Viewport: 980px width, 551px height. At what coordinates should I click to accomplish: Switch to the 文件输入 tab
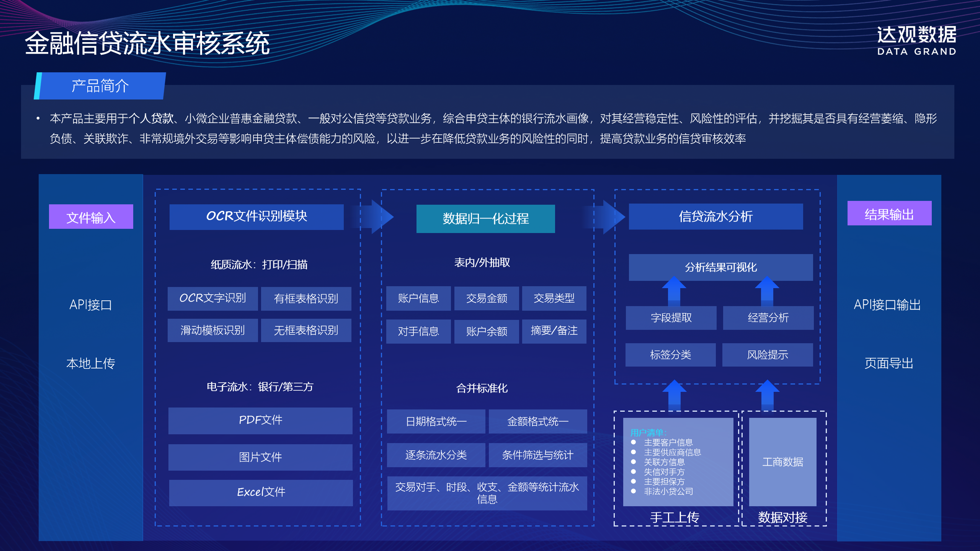coord(90,217)
